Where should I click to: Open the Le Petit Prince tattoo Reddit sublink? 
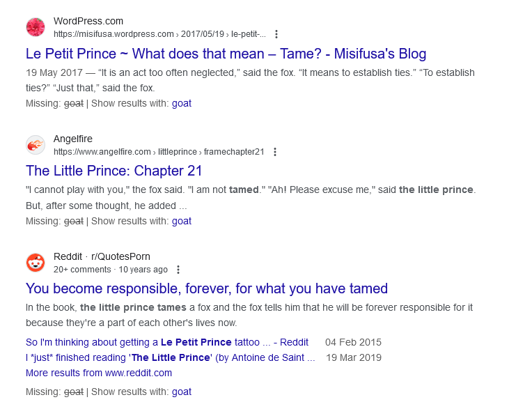[166, 342]
